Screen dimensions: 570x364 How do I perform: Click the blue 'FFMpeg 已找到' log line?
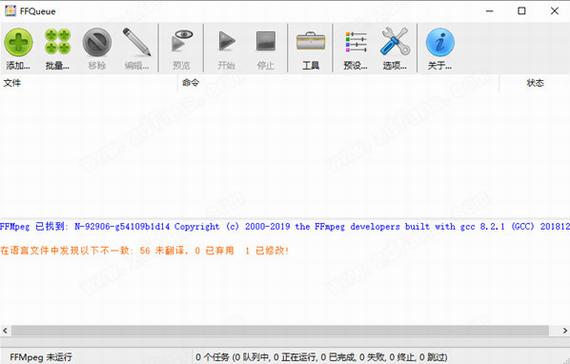click(x=285, y=227)
